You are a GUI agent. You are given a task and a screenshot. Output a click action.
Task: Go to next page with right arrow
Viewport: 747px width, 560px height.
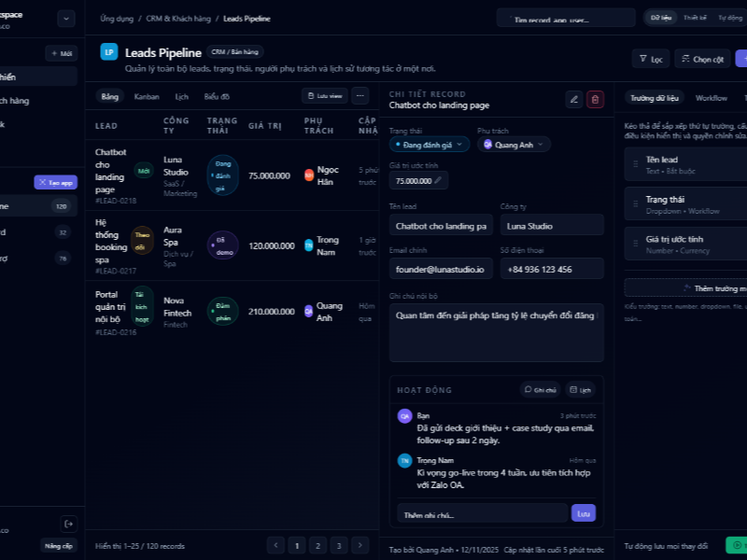(x=359, y=545)
